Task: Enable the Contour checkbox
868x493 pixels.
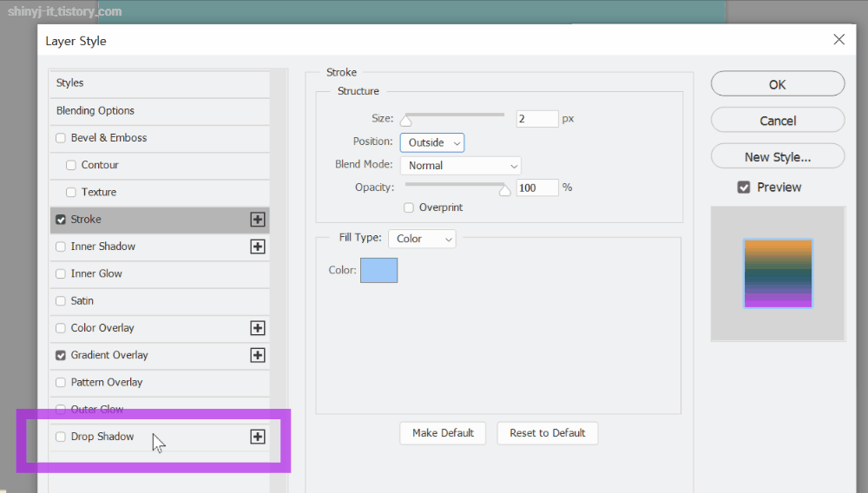Action: click(x=71, y=165)
